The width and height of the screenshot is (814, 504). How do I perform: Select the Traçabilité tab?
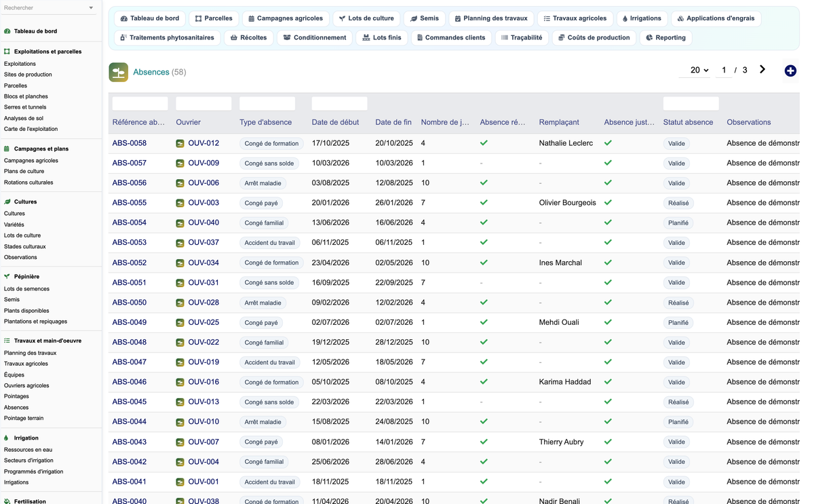pos(522,38)
